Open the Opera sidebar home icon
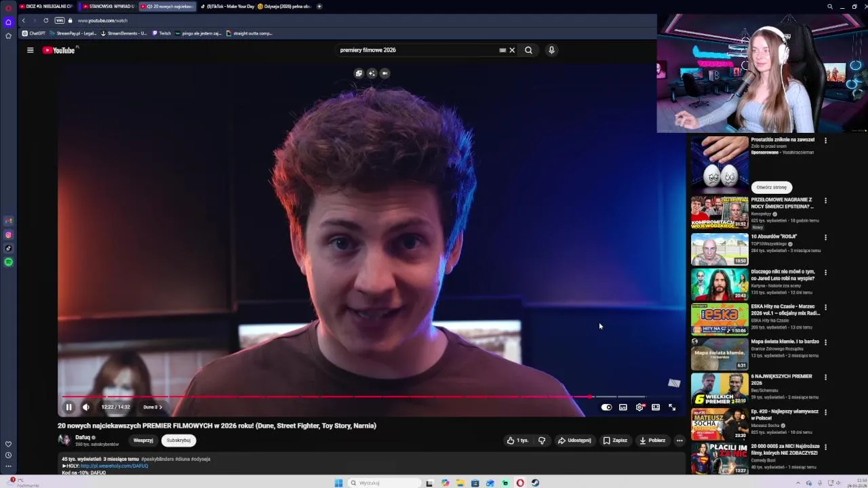 point(8,22)
